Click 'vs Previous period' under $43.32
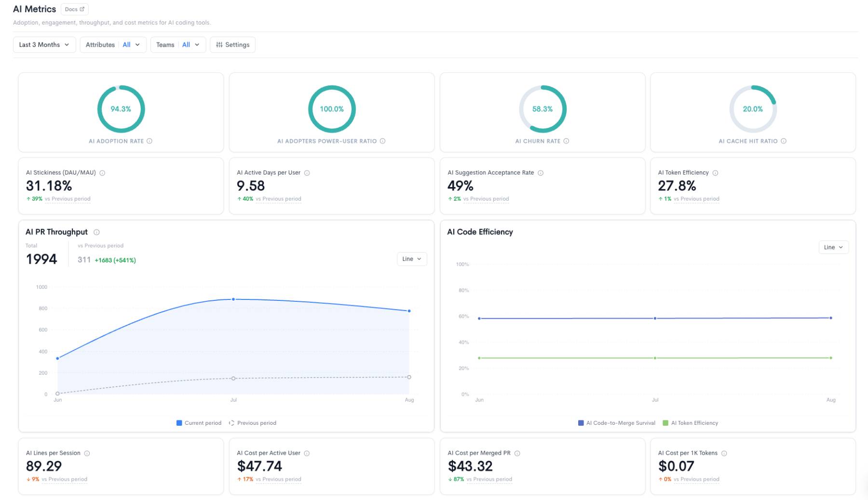This screenshot has height=500, width=868. tap(489, 479)
